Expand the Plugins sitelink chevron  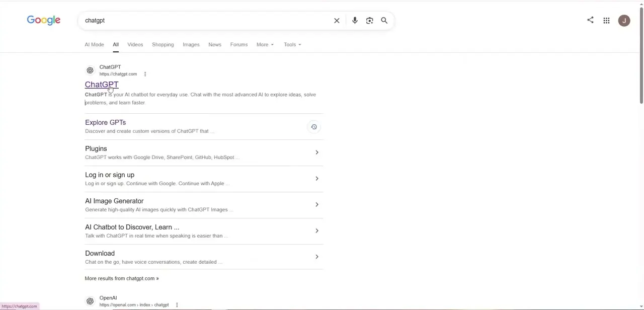coord(316,152)
